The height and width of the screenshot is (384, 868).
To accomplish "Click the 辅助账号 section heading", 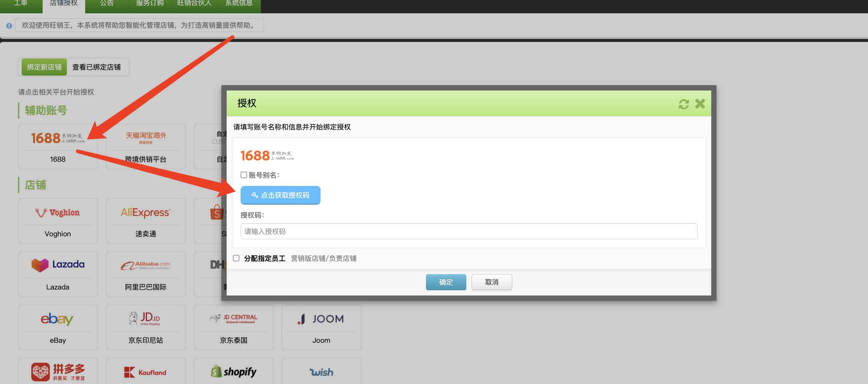I will [x=46, y=110].
